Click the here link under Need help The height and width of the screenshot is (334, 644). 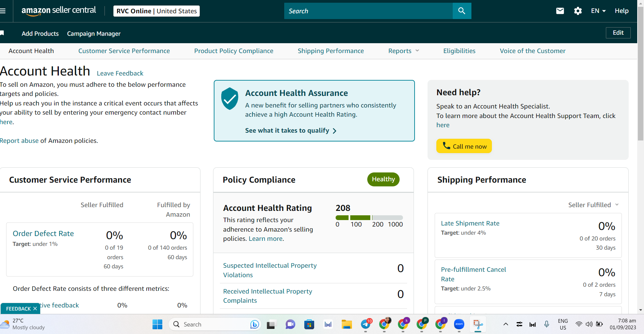(443, 125)
